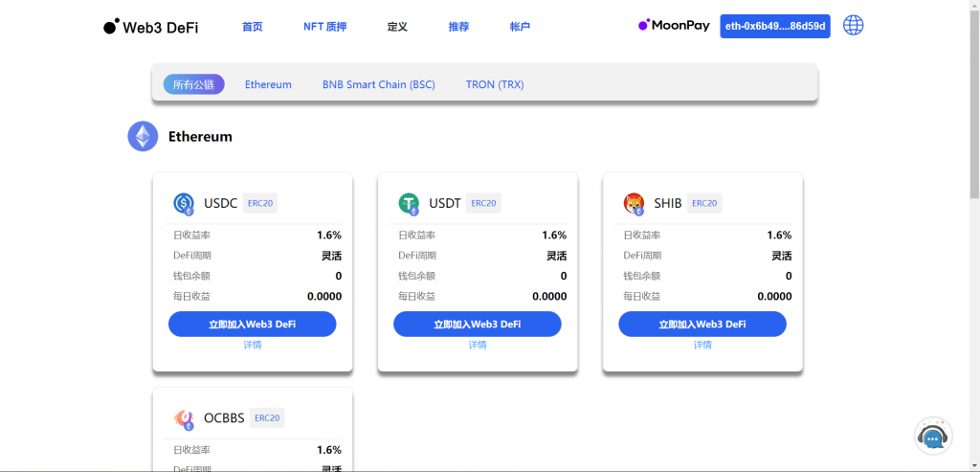Click the ERC20 tag on USDC card
Viewport: 980px width, 472px height.
coord(260,203)
